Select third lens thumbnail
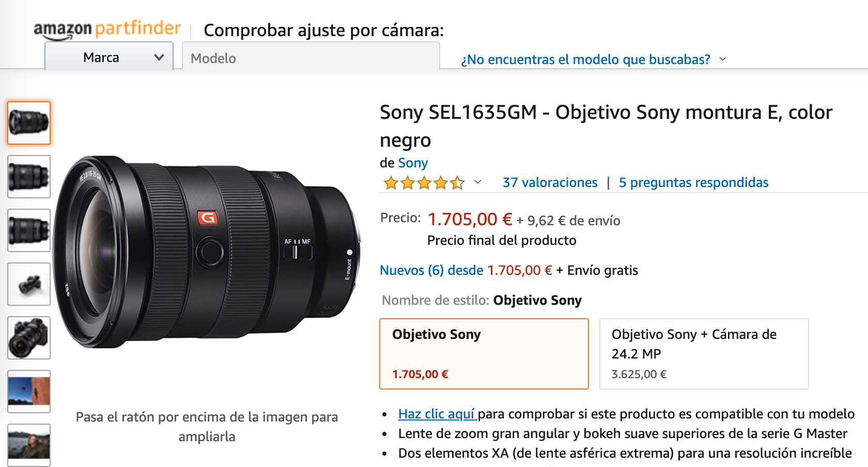Screen dimensions: 868x467 click(29, 230)
